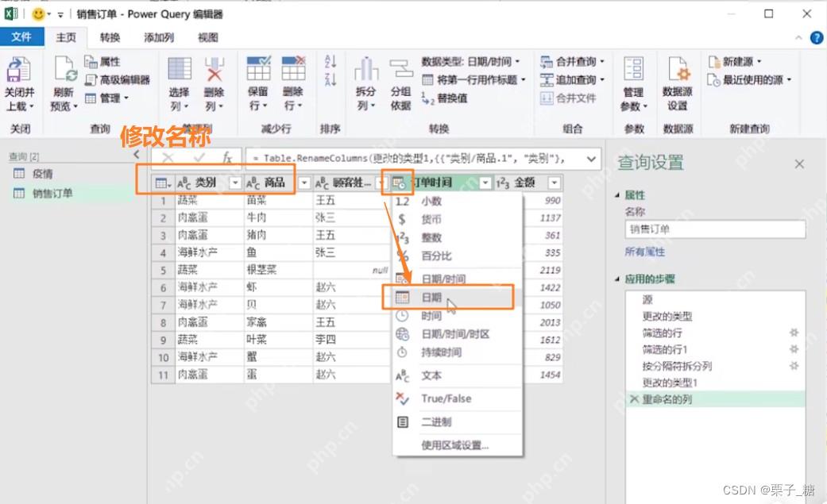Click the Manage Parameters (管理参数) icon
The height and width of the screenshot is (504, 827).
click(x=633, y=69)
